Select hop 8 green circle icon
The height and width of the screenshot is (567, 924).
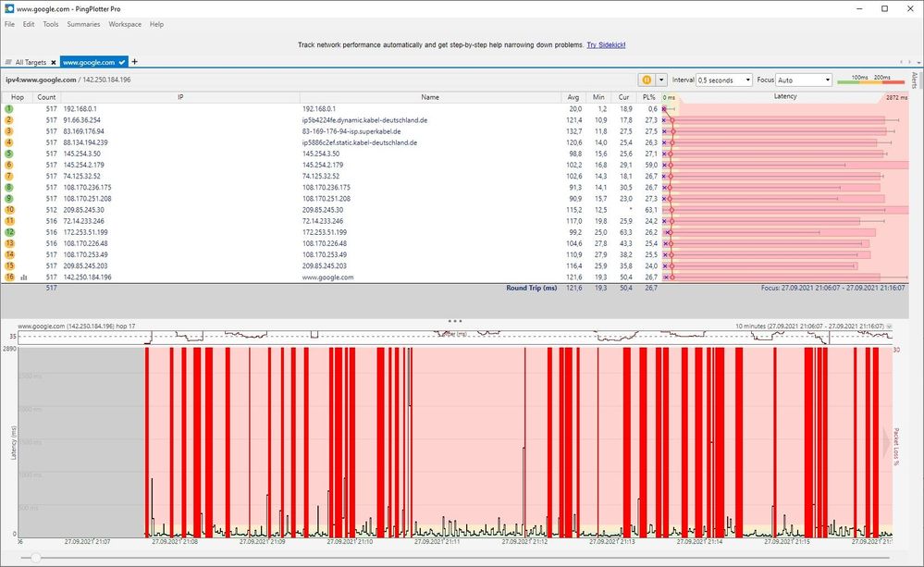coord(9,188)
